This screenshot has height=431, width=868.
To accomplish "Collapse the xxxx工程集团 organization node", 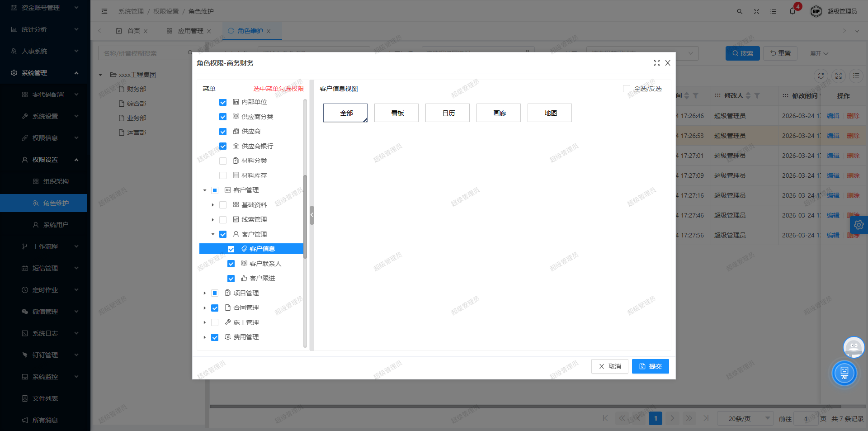I will (x=100, y=75).
